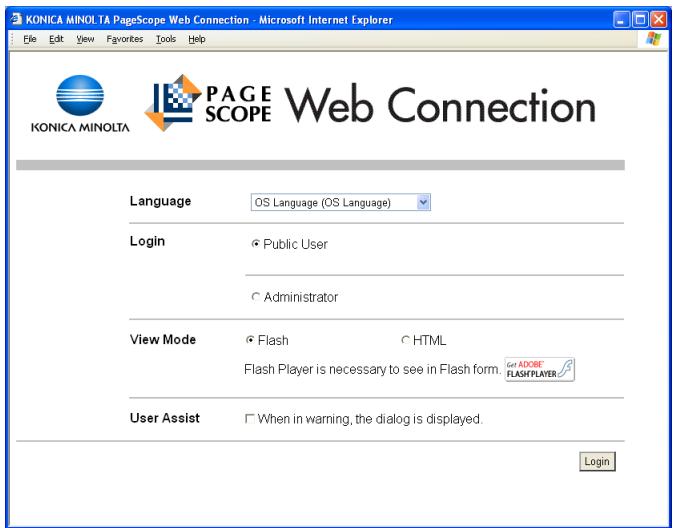Viewport: 673px width, 528px height.
Task: Choose HTML view mode
Action: pos(405,340)
